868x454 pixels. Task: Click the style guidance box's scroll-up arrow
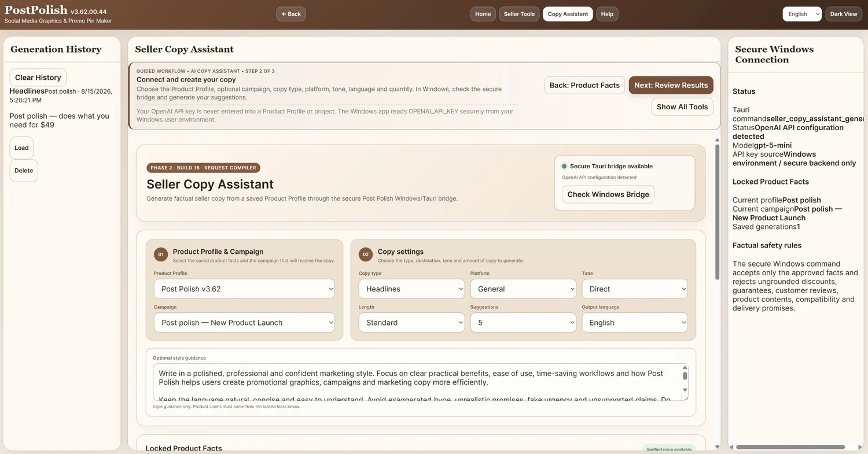(x=685, y=367)
